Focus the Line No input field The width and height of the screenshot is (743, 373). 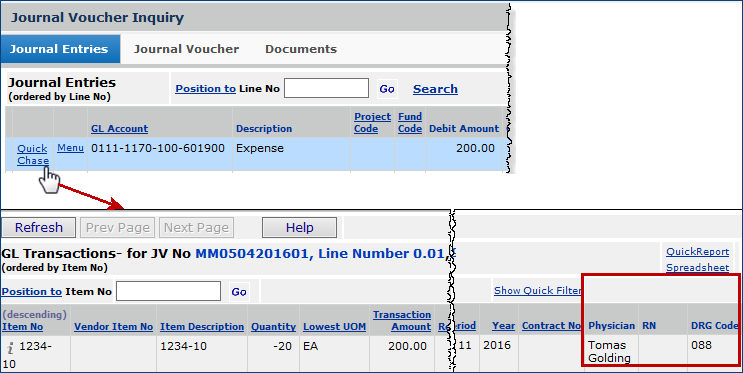tap(326, 88)
